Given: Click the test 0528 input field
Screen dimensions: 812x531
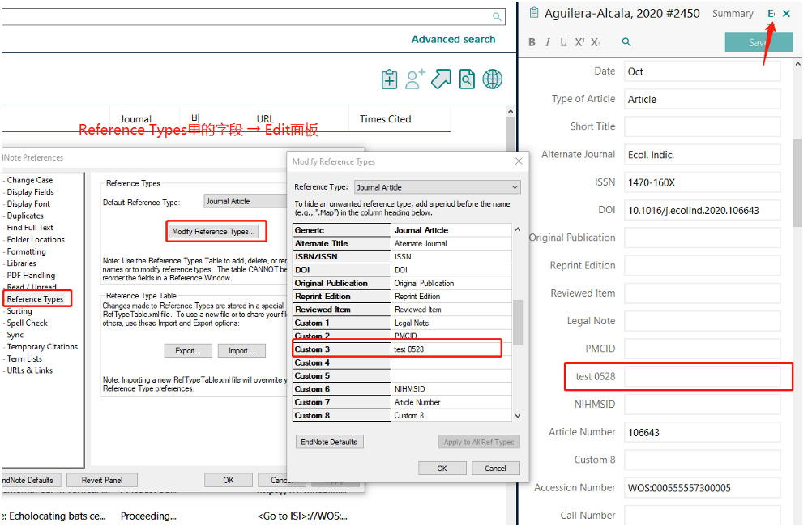Looking at the screenshot, I should tap(702, 376).
